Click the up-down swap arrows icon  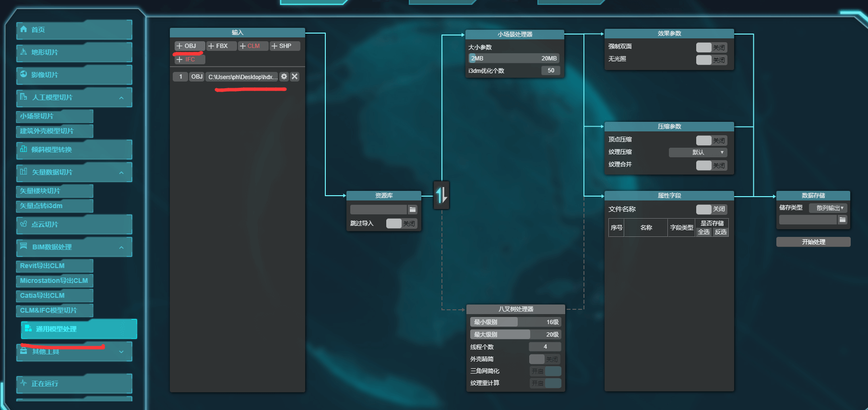click(x=441, y=195)
